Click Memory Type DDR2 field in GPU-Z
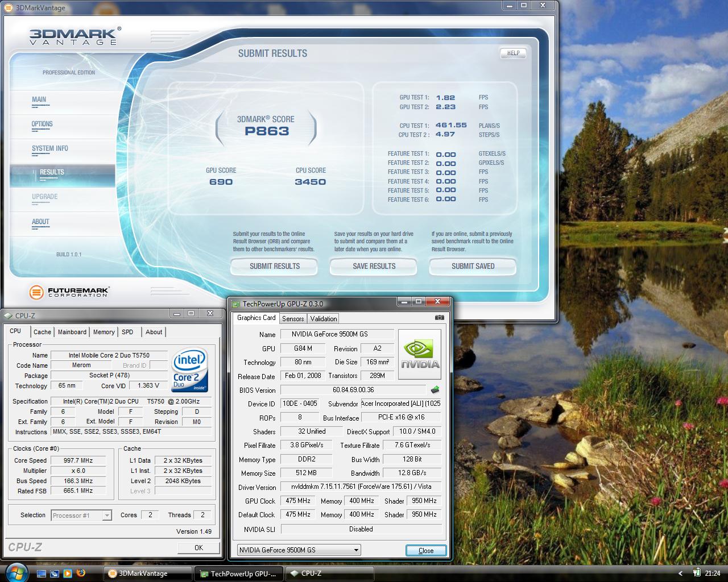728x582 pixels. (x=307, y=459)
